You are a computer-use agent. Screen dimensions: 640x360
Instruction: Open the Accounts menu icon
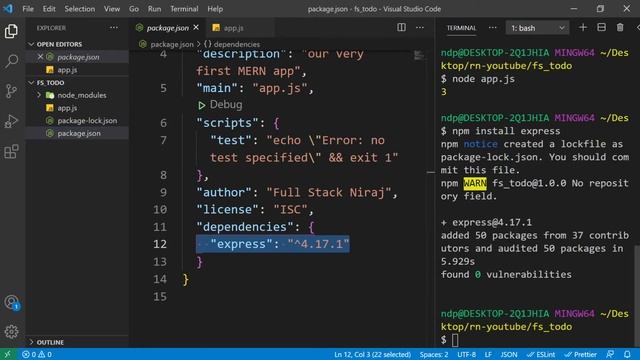coord(11,302)
